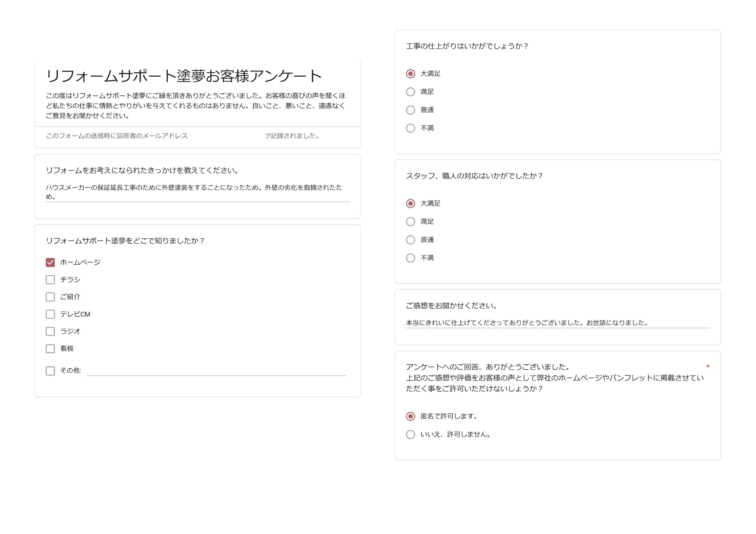Check the チラシ option
756x534 pixels.
50,279
